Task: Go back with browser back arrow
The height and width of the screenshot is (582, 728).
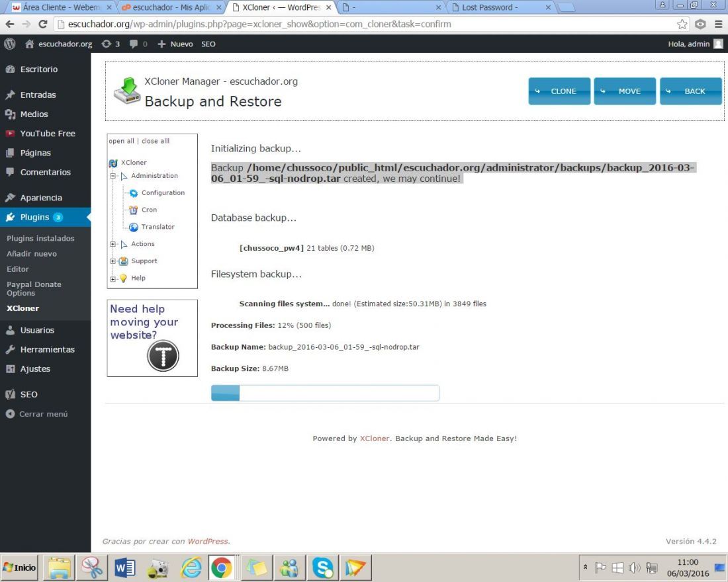Action: point(10,24)
